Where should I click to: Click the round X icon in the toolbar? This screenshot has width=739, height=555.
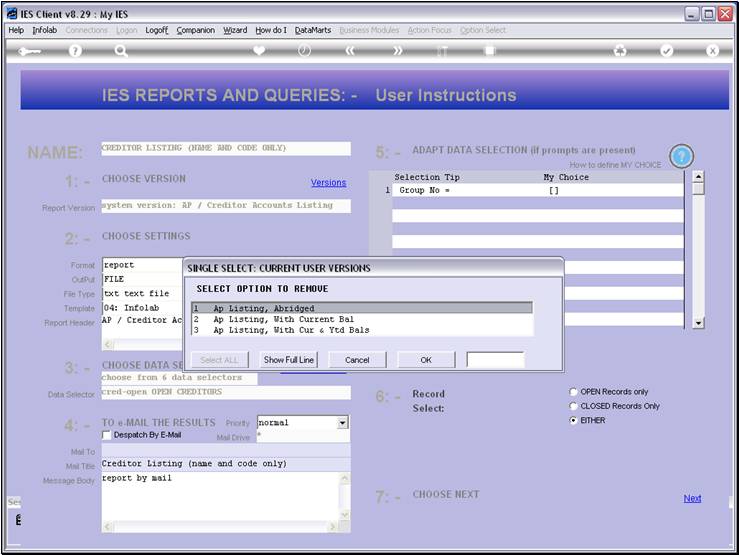(712, 50)
